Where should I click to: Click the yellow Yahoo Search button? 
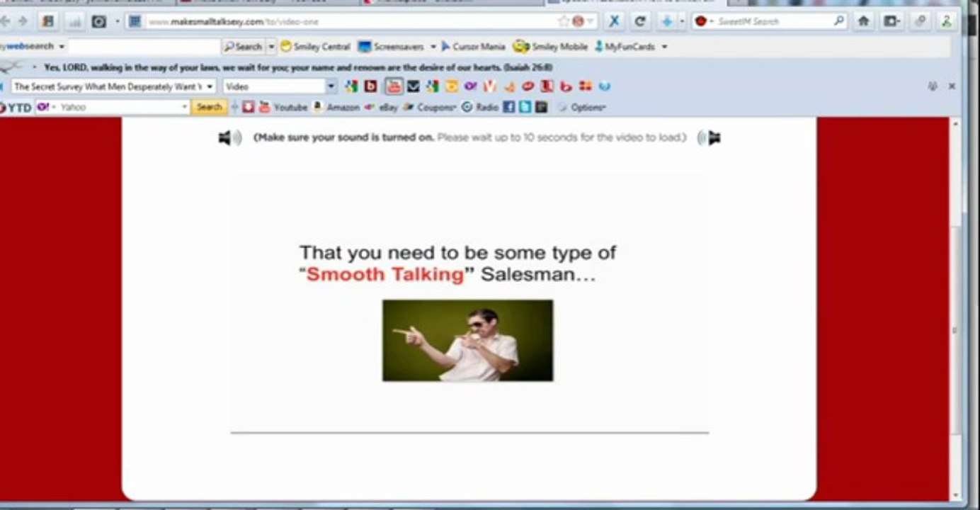click(209, 107)
